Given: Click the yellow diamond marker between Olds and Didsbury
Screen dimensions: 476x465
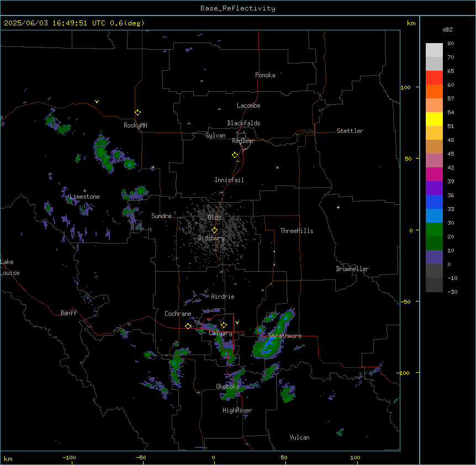Looking at the screenshot, I should tap(215, 230).
